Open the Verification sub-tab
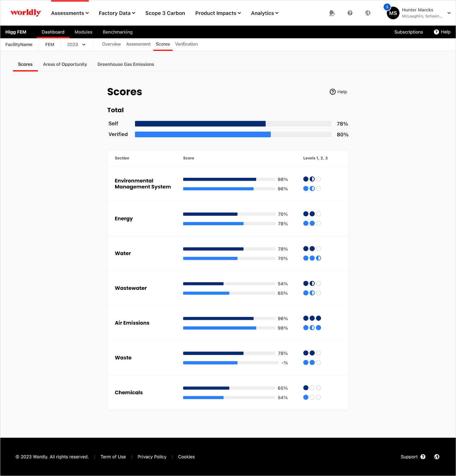 tap(187, 44)
